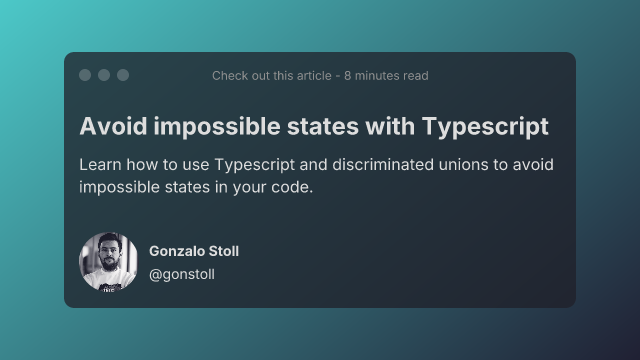640x360 pixels.
Task: Click the @gonstoll handle
Action: point(182,274)
